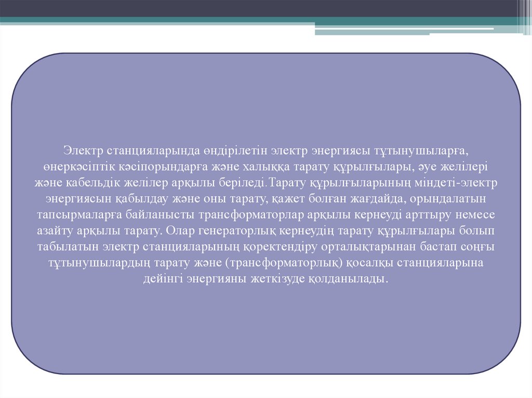This screenshot has height=398, width=532.
Task: Click the bracketed word "(трансформаторлық)"
Action: [284, 263]
